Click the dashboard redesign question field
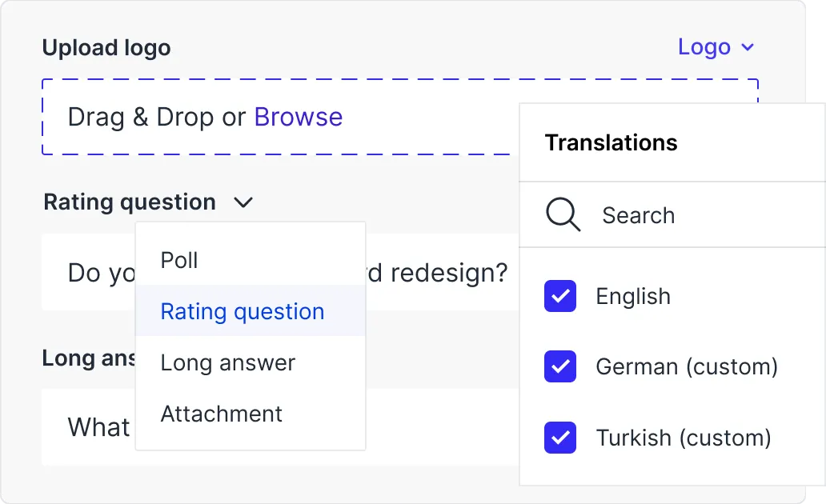This screenshot has width=826, height=504. [x=448, y=273]
